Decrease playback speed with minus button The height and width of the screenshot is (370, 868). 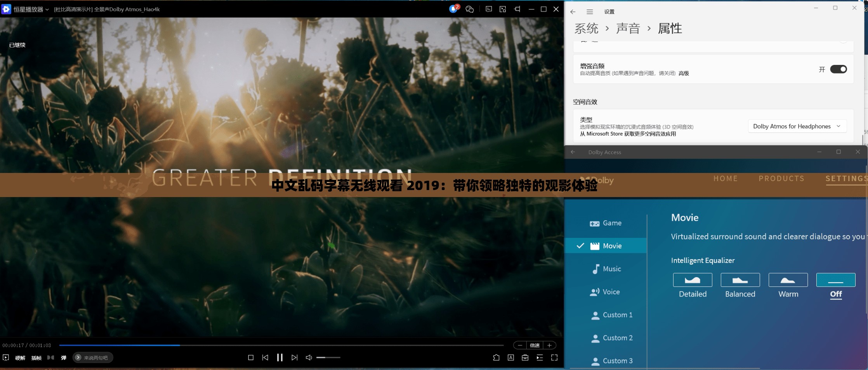pos(520,345)
